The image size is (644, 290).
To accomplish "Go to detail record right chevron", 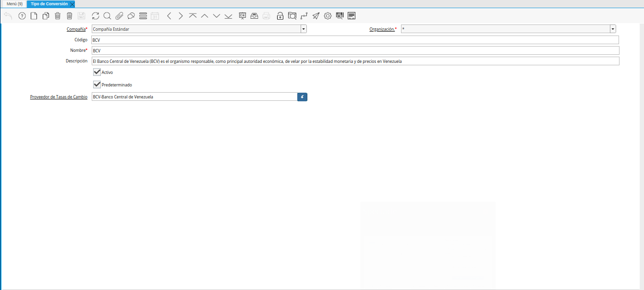I will click(181, 16).
